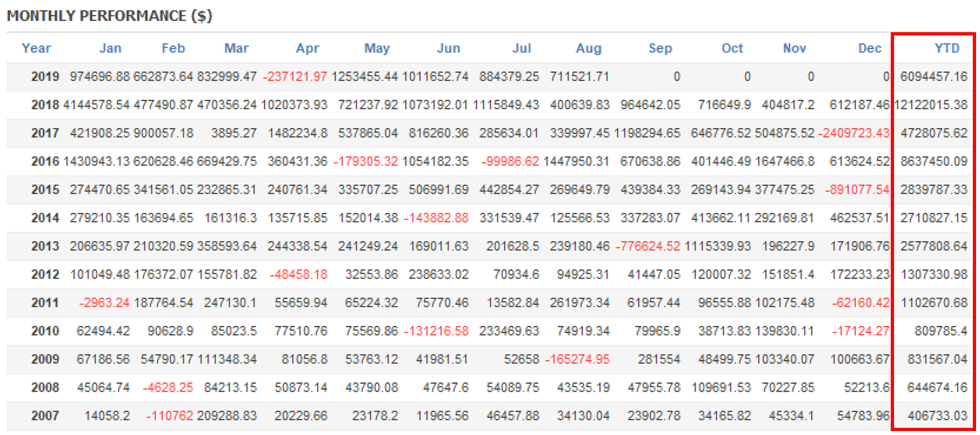Click the Apr column header
This screenshot has width=980, height=435.
(x=307, y=48)
